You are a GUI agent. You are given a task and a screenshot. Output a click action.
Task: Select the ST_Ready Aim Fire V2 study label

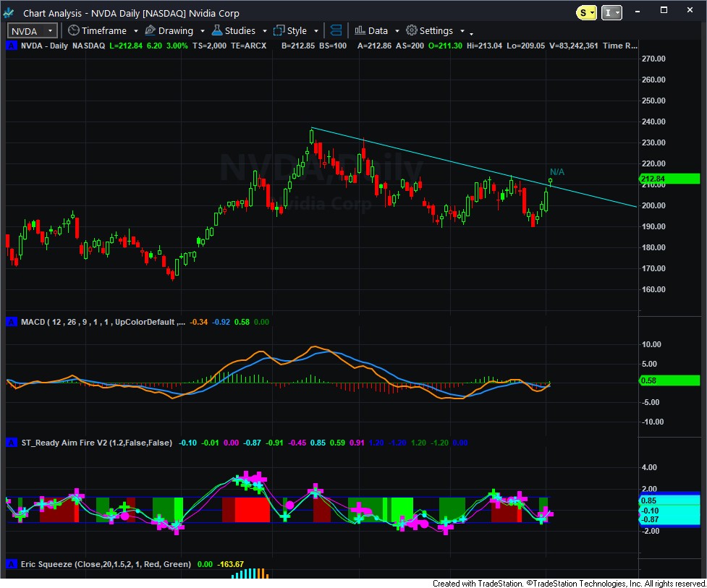(96, 443)
